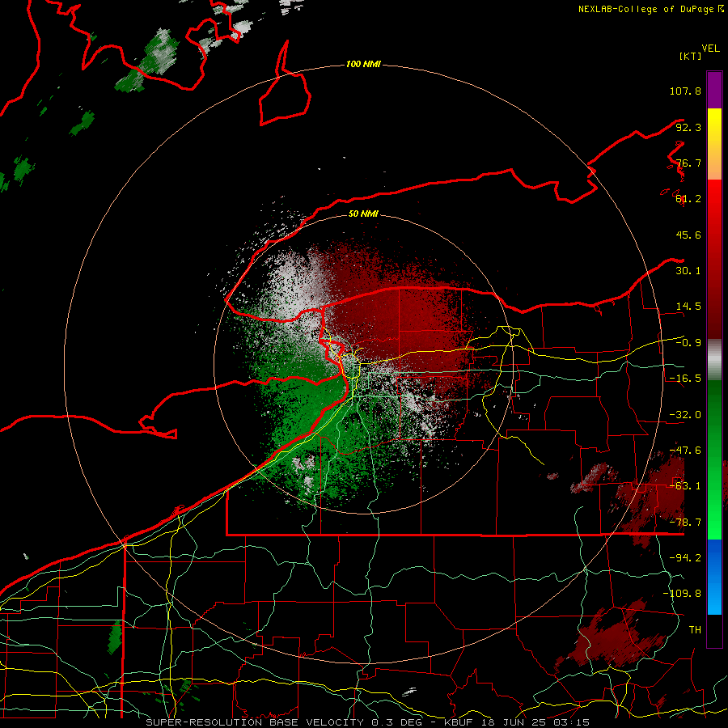Click the 45.6 legend value
728x728 pixels.
688,235
